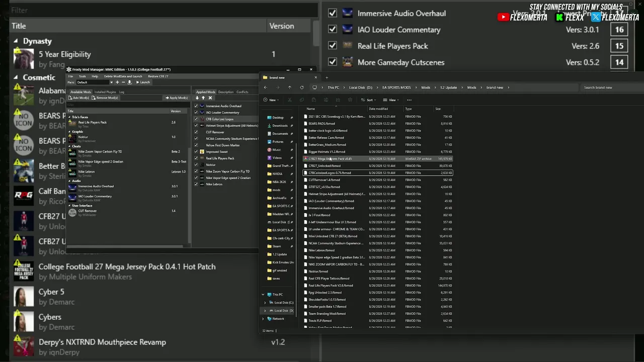Disable the Improved Sweat mod checkbox
The width and height of the screenshot is (644, 362).
coord(196,152)
